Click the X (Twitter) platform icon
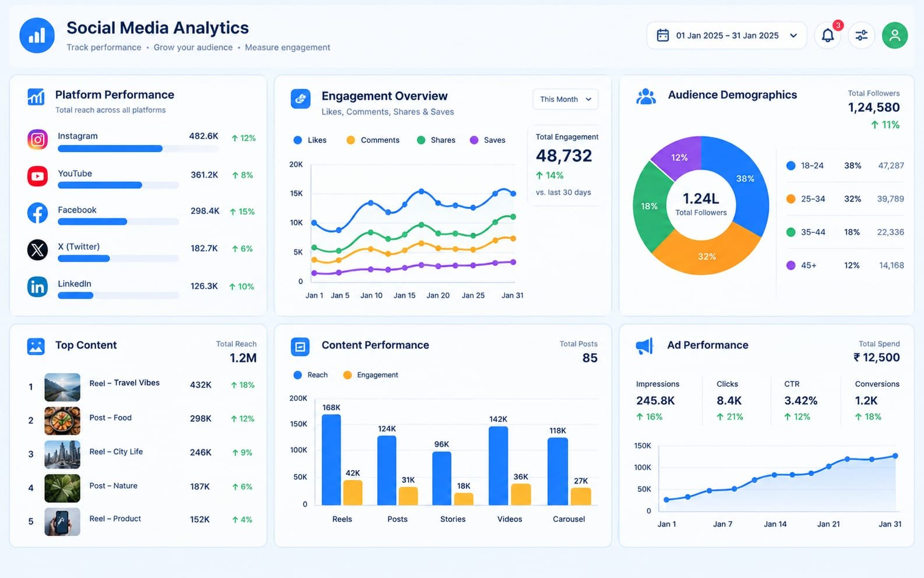This screenshot has height=578, width=924. coord(38,249)
